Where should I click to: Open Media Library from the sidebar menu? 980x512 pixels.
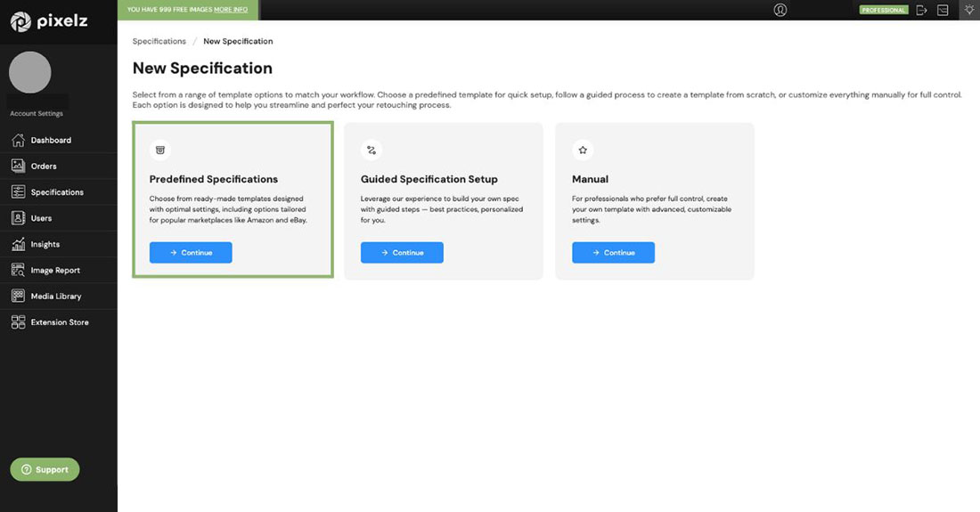(55, 297)
